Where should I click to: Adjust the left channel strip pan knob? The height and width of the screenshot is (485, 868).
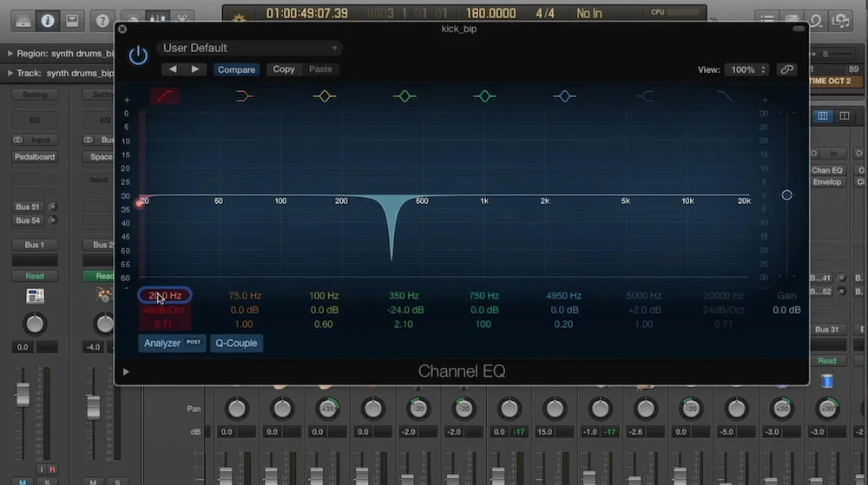coord(35,324)
